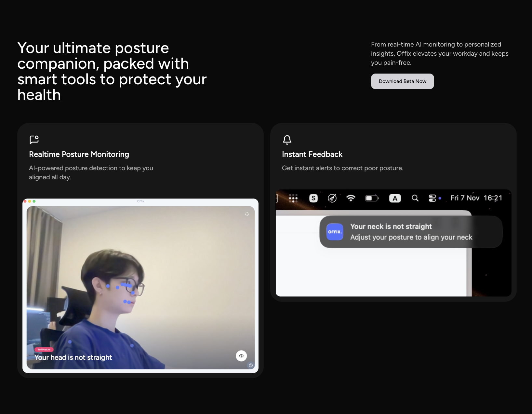The width and height of the screenshot is (532, 414).
Task: Open the "A" input source menu
Action: [395, 198]
